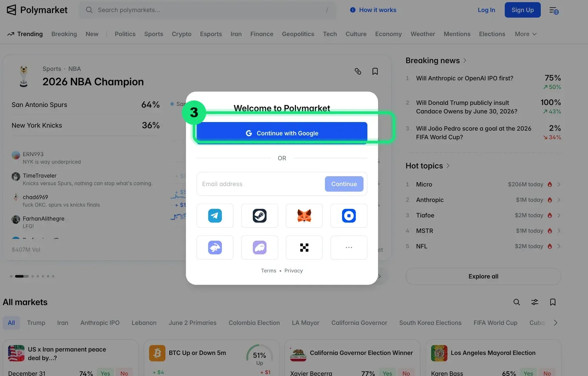Open the Crypto category

click(x=181, y=34)
